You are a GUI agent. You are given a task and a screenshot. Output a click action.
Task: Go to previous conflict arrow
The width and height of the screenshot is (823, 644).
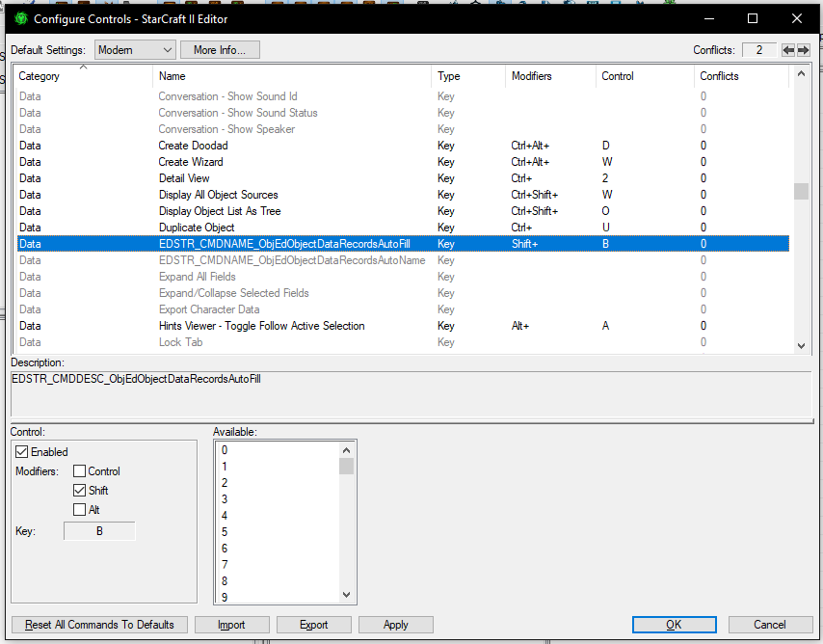[x=788, y=50]
